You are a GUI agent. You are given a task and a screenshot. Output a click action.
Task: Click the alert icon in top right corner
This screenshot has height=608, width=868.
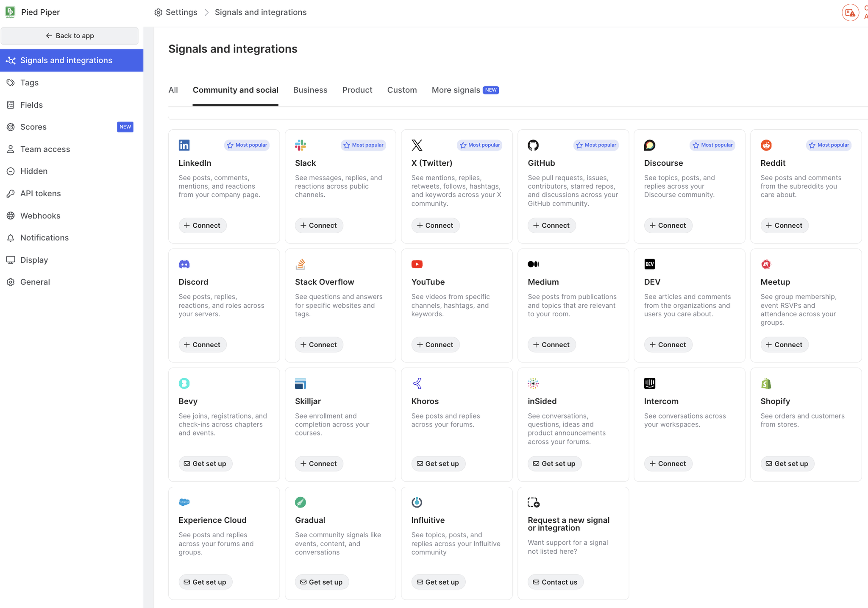tap(850, 12)
